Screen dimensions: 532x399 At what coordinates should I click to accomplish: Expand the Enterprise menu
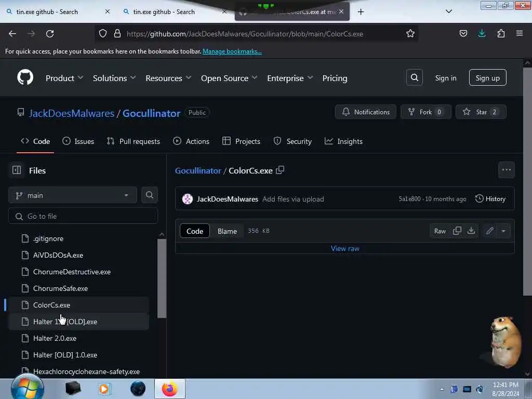(x=290, y=78)
